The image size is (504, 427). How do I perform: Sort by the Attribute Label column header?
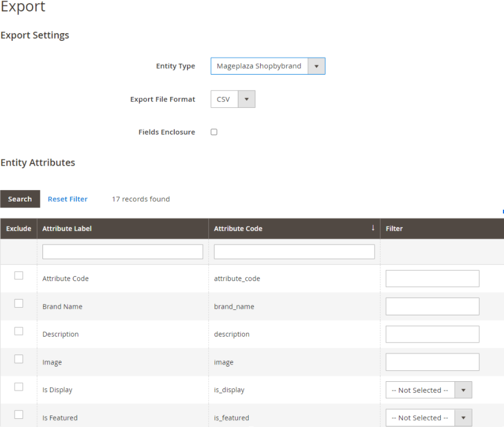(67, 229)
